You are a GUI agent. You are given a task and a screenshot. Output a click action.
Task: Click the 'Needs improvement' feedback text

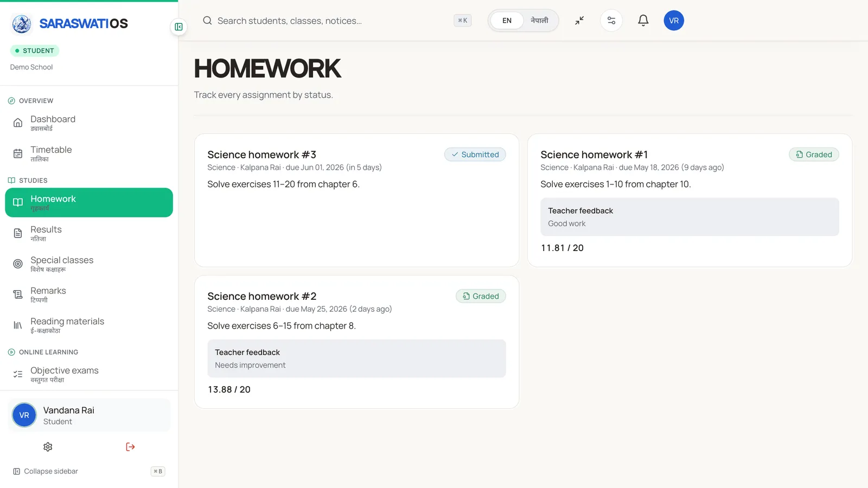(x=250, y=365)
